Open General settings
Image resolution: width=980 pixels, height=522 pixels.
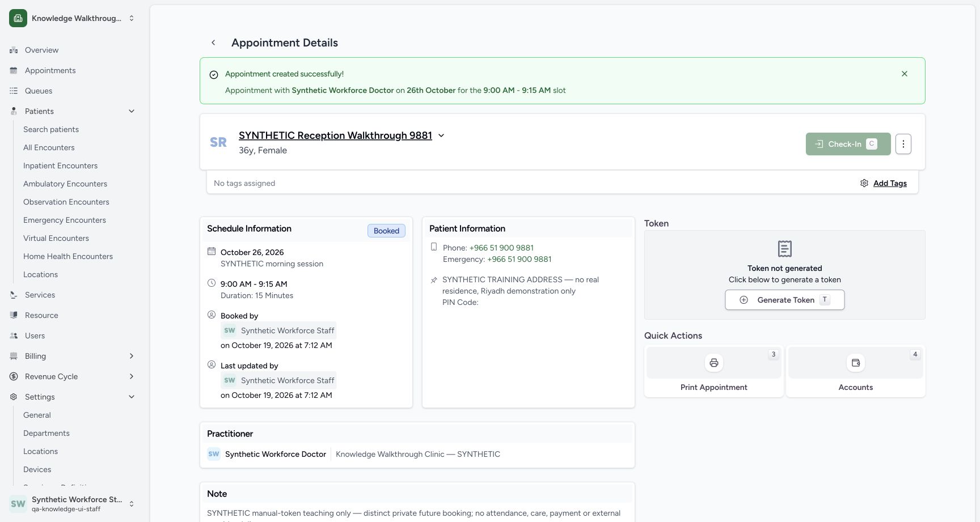[37, 415]
